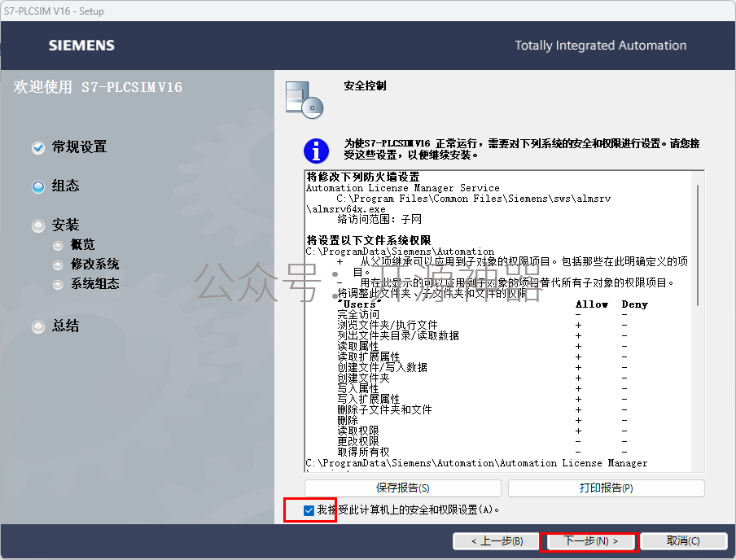Click the Allow column header
Viewport: 736px width, 560px height.
[591, 304]
